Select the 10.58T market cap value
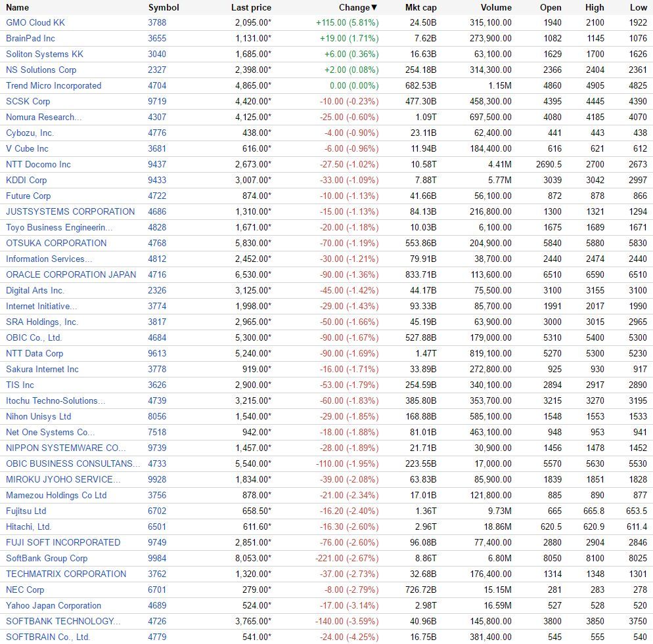This screenshot has height=644, width=653. (424, 164)
